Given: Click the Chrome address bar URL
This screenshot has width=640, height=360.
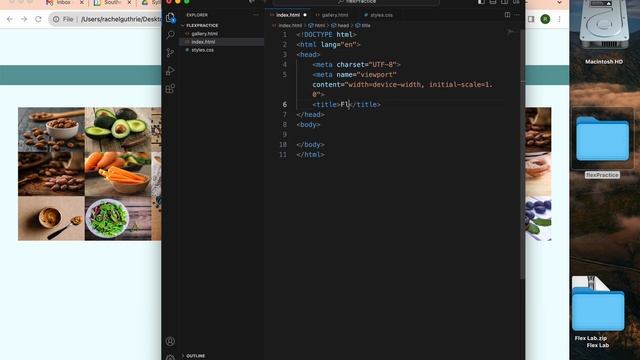Looking at the screenshot, I should [x=121, y=19].
